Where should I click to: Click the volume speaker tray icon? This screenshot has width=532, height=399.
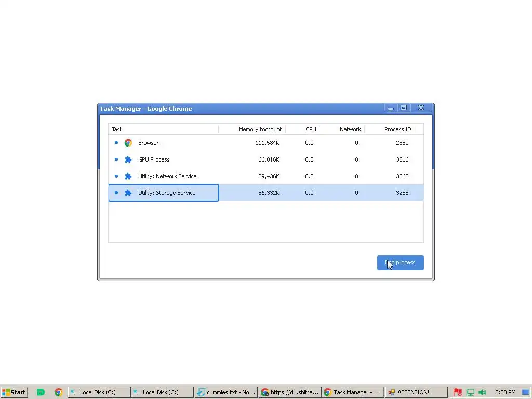tap(482, 392)
